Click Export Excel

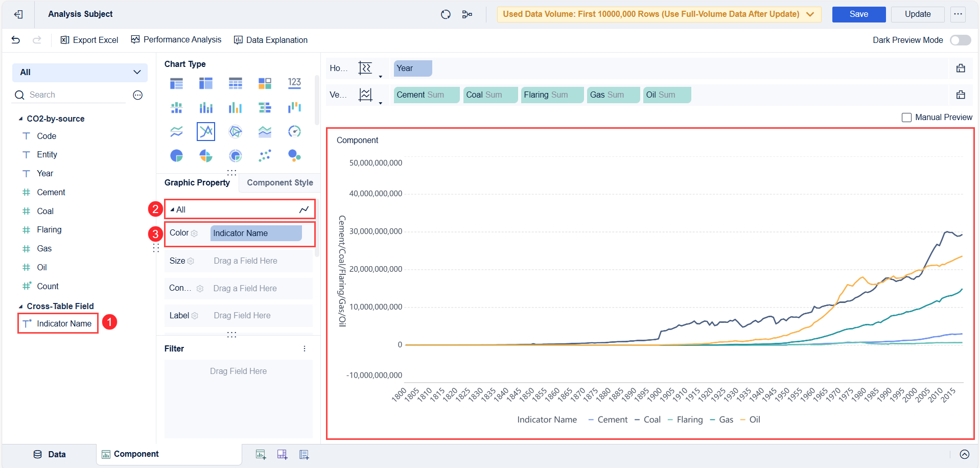[89, 40]
